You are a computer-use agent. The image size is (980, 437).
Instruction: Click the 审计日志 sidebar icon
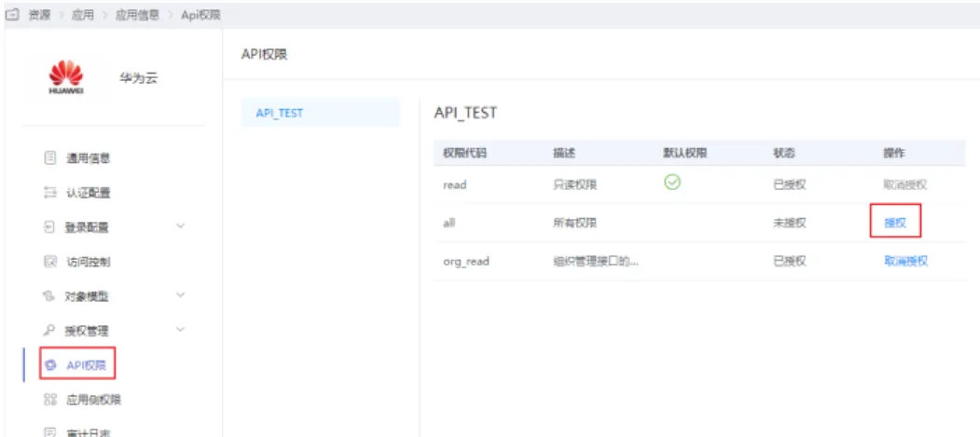(x=50, y=432)
